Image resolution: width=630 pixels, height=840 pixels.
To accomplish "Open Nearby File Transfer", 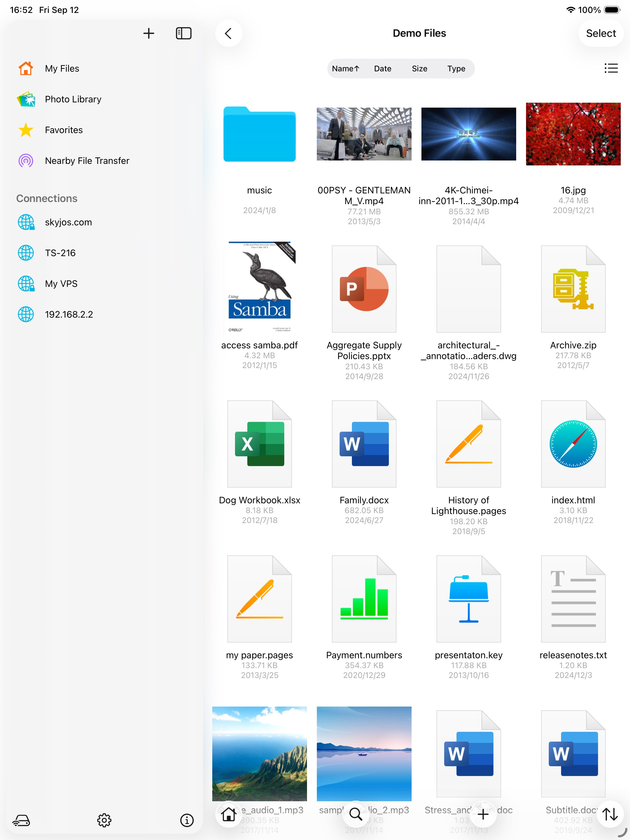I will click(87, 160).
